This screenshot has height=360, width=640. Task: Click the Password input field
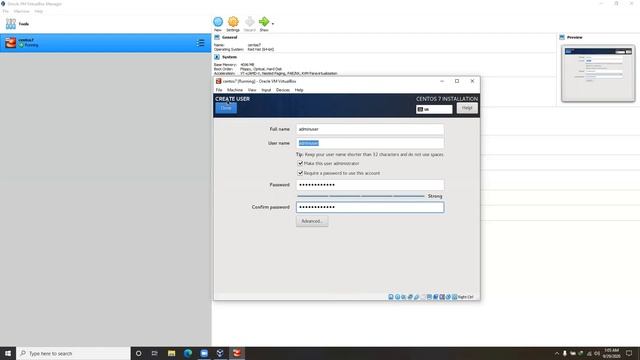370,185
